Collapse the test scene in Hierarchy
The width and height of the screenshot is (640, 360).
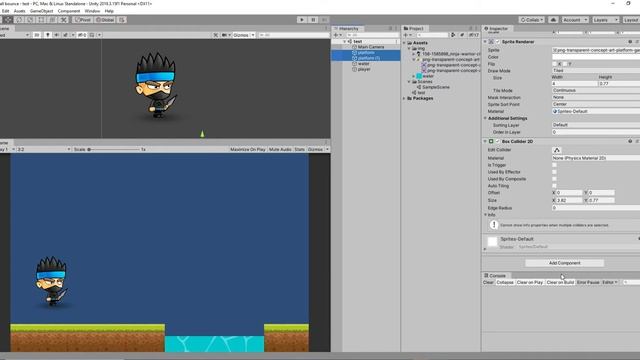click(x=344, y=41)
